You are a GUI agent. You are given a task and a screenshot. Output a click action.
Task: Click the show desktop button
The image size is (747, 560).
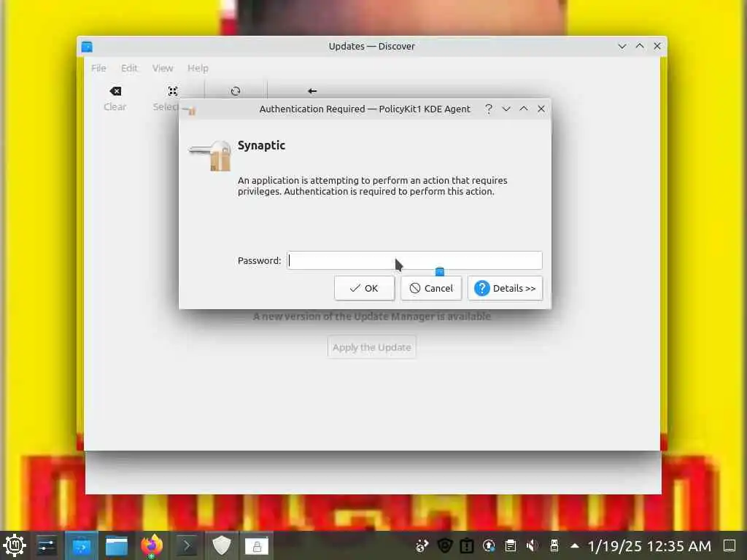729,545
